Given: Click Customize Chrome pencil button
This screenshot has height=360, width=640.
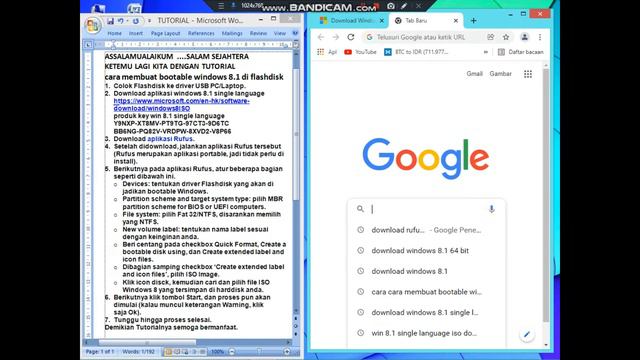Looking at the screenshot, I should pyautogui.click(x=527, y=334).
